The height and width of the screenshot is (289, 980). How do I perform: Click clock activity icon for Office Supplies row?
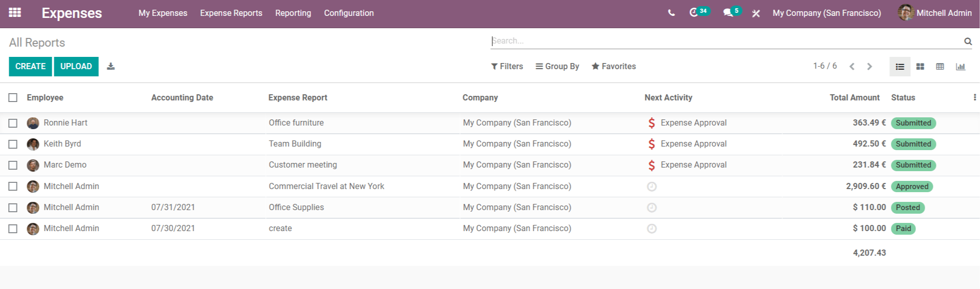[x=652, y=208]
